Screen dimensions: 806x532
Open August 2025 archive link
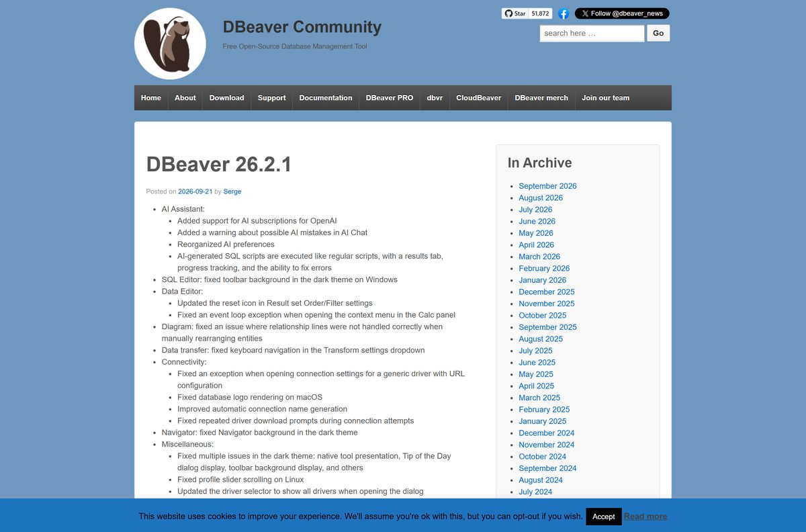pos(541,339)
